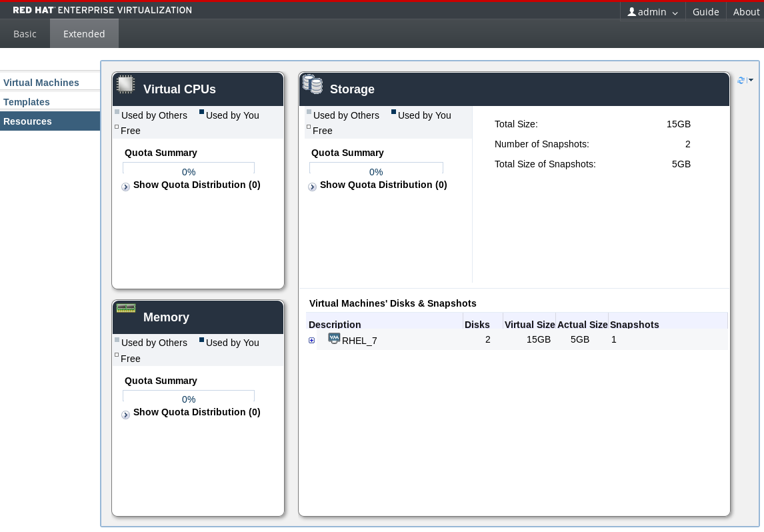Click the RHEL_7 virtual machine icon
Viewport: 764px width, 532px height.
coord(334,339)
